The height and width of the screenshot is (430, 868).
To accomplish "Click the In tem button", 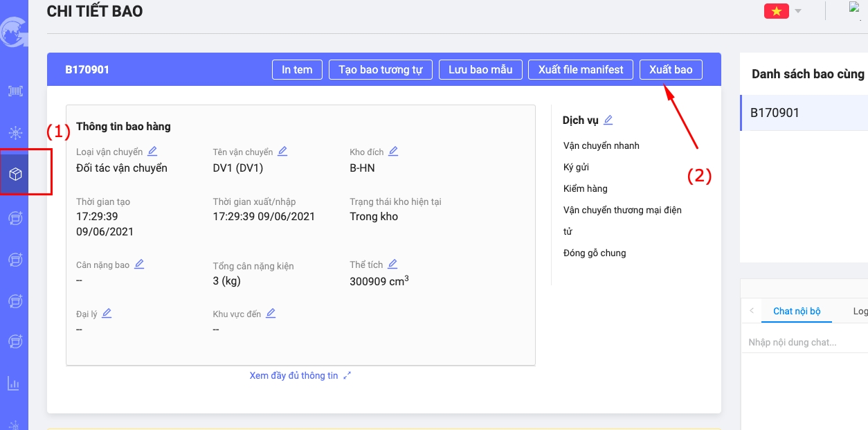I will coord(297,69).
